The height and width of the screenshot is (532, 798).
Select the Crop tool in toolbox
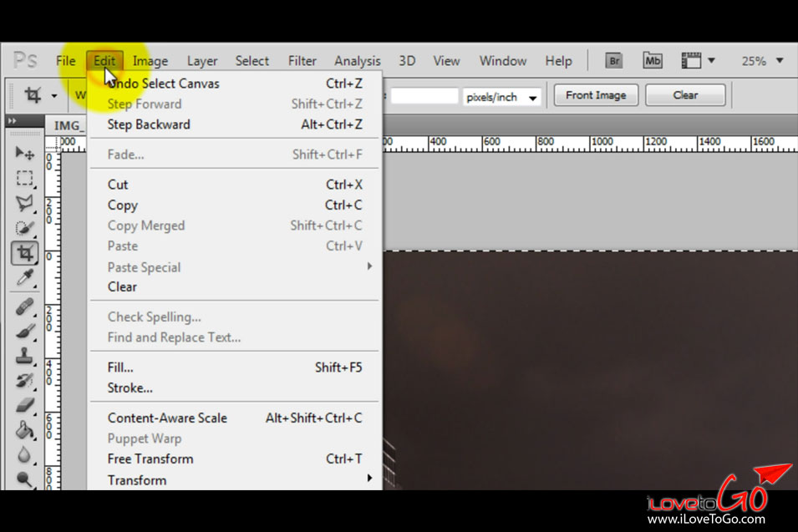coord(24,253)
